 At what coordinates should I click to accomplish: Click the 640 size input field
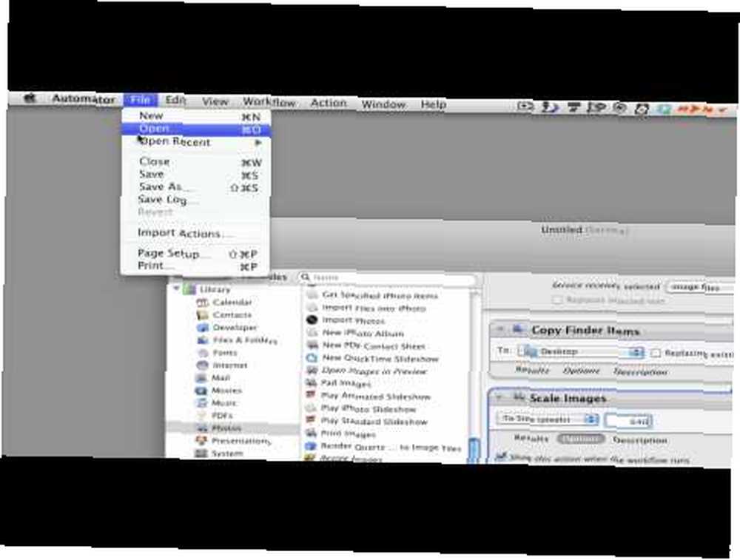[628, 421]
